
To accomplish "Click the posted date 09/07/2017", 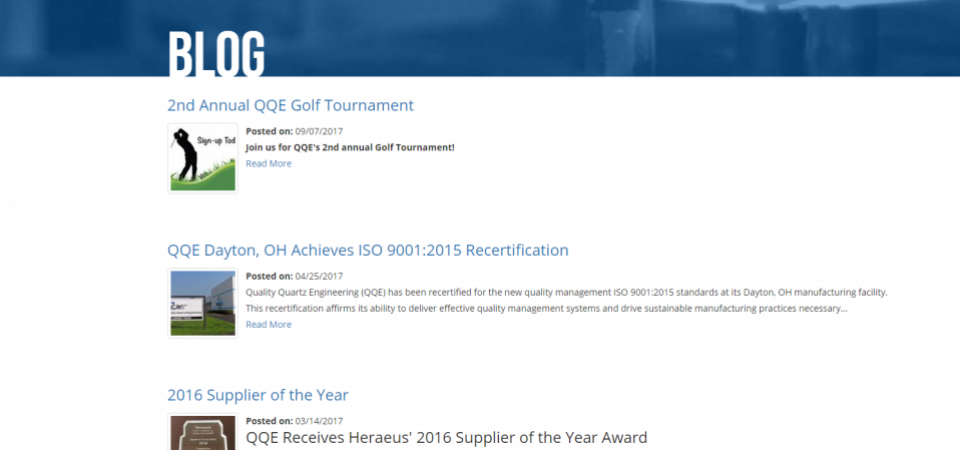I will point(319,131).
